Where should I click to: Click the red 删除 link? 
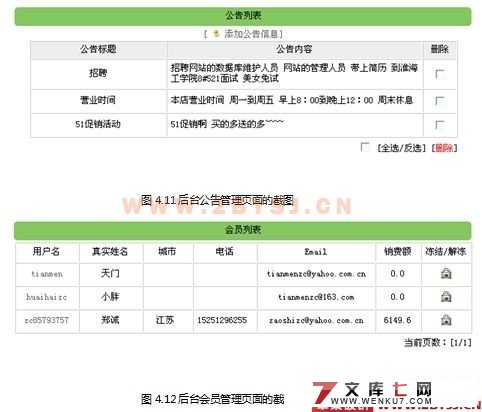pos(444,148)
